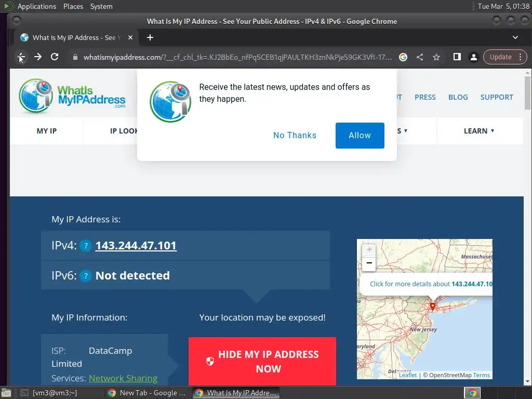The width and height of the screenshot is (532, 399).
Task: Open the Network Sharing services link
Action: point(123,378)
